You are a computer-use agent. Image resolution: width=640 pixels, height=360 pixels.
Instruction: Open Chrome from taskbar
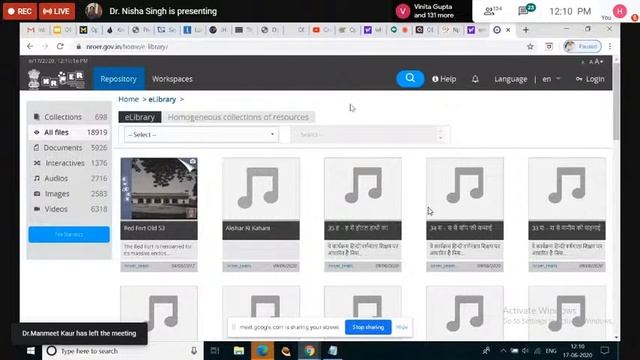pyautogui.click(x=309, y=351)
